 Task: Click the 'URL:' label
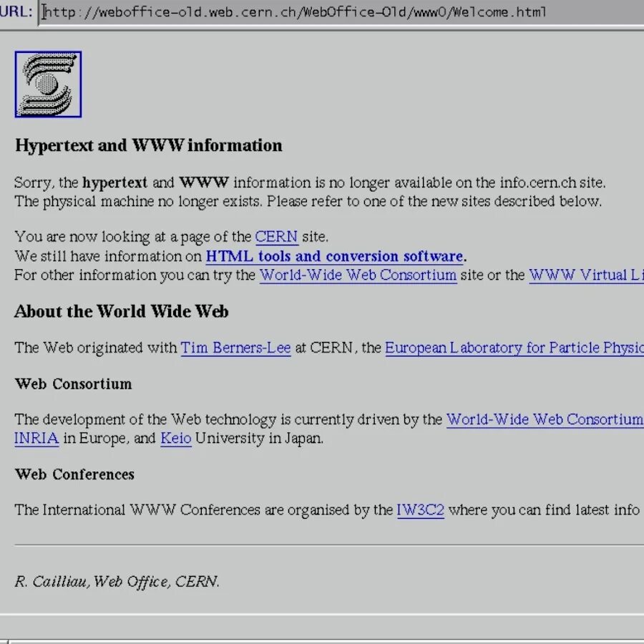tap(16, 11)
